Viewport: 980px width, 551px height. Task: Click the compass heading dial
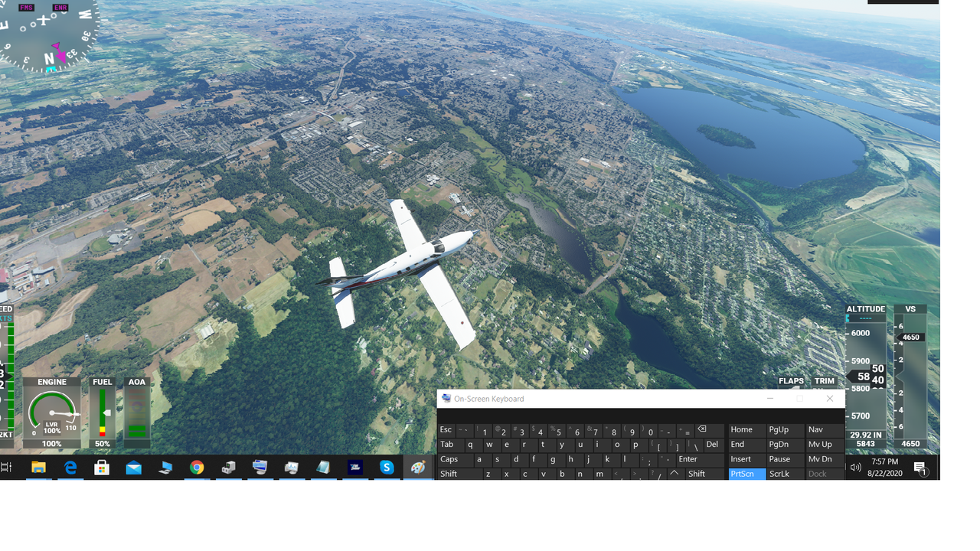click(x=47, y=34)
